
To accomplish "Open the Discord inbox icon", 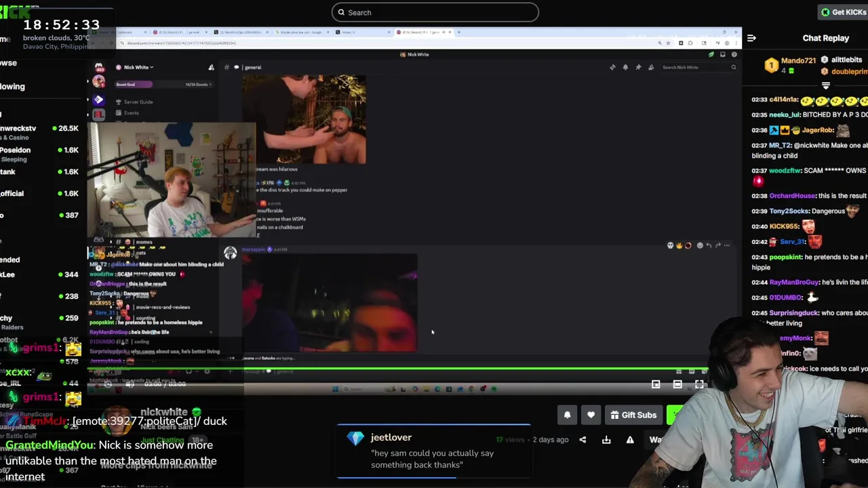I will tap(723, 54).
